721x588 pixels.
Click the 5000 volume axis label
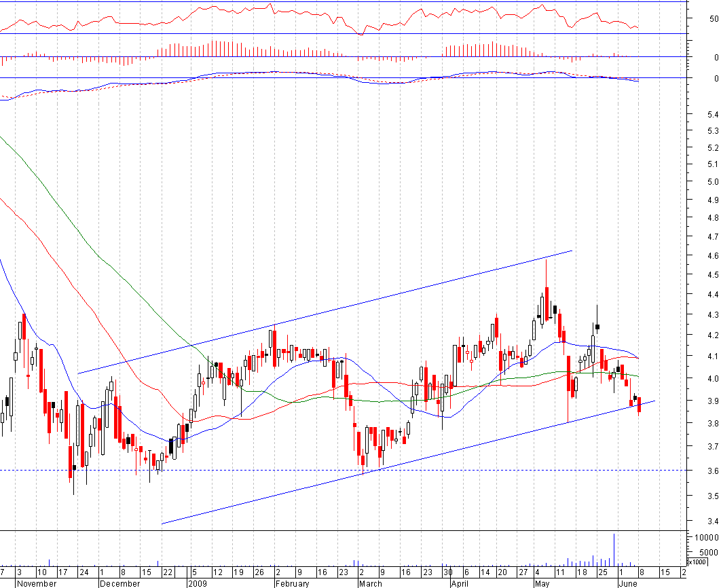(x=709, y=552)
